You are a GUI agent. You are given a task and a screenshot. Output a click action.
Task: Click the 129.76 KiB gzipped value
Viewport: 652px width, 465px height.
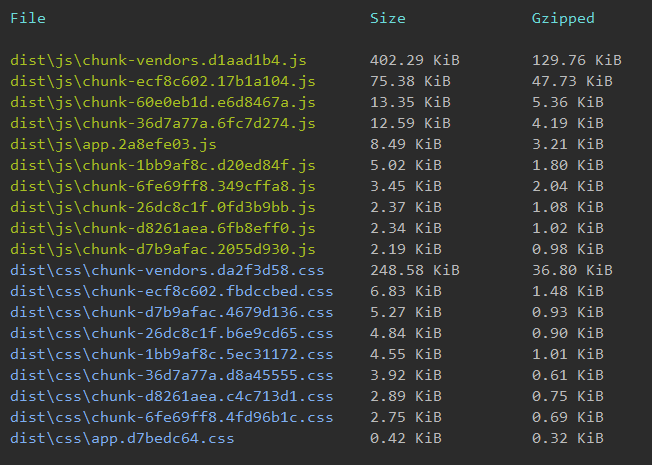pyautogui.click(x=576, y=60)
